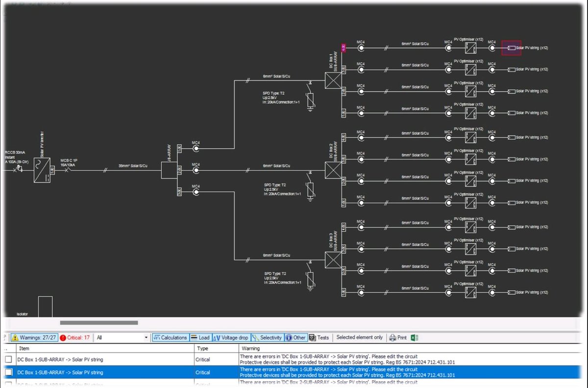Screen dimensions: 588x388
Task: Select the highlighted DC Box 1-SUB-ARRAY warning row
Action: pos(294,372)
